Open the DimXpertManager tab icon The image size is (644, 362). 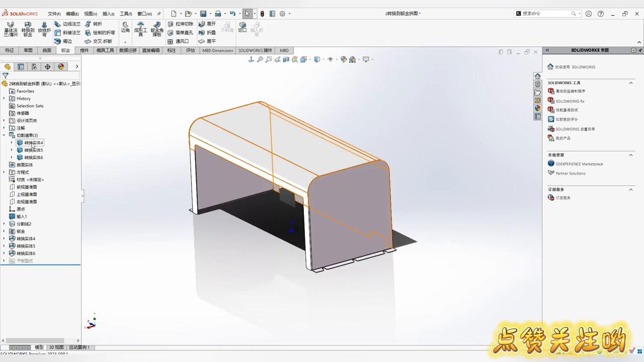[48, 66]
